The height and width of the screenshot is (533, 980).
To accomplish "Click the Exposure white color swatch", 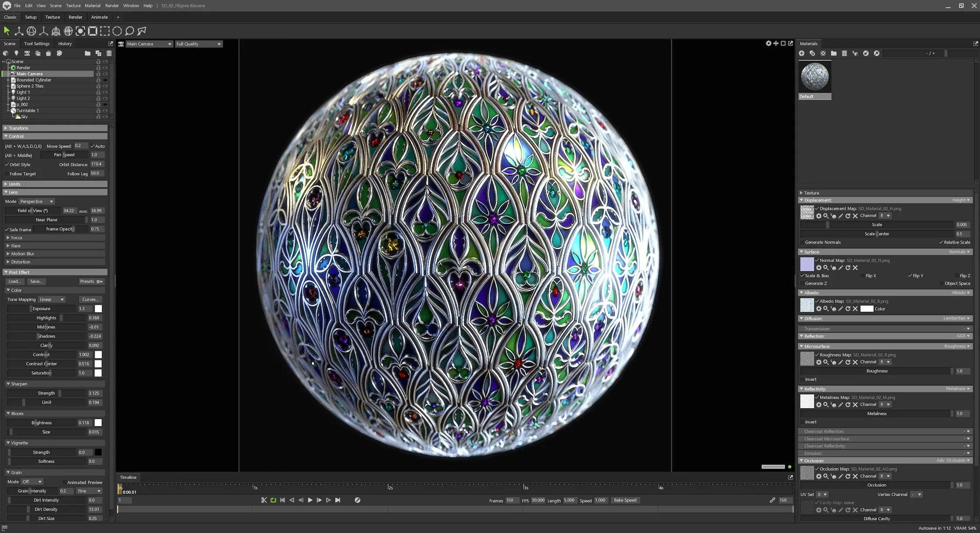I will (x=98, y=309).
